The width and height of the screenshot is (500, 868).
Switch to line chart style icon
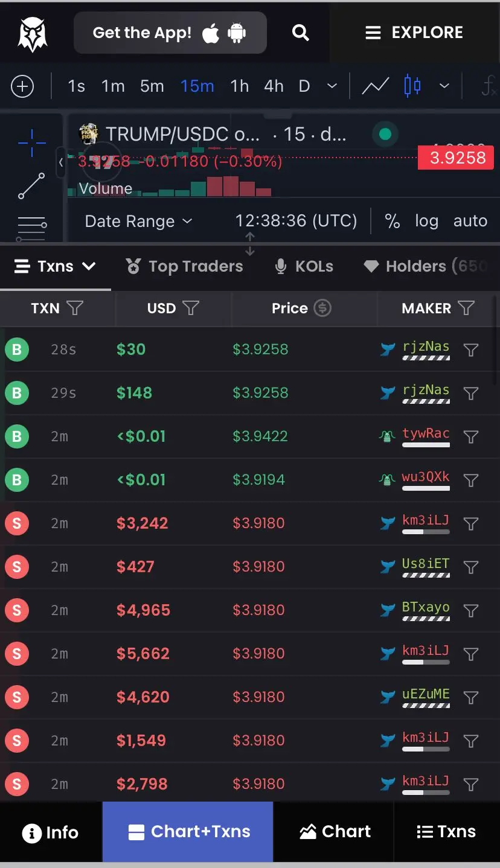[x=376, y=86]
